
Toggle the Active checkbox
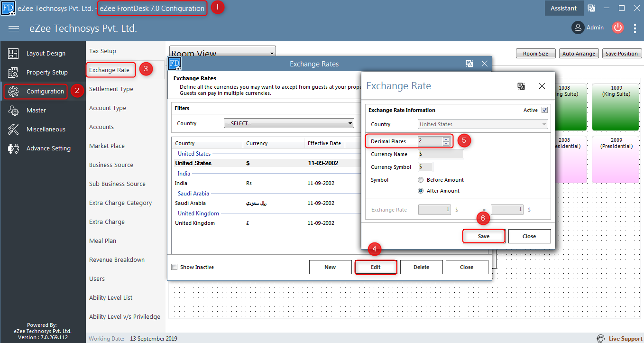(544, 110)
